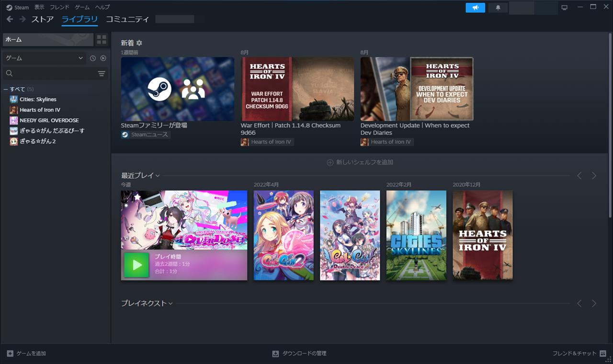Go to previous page of プレイネクスト shelf
The width and height of the screenshot is (613, 364).
coord(579,303)
